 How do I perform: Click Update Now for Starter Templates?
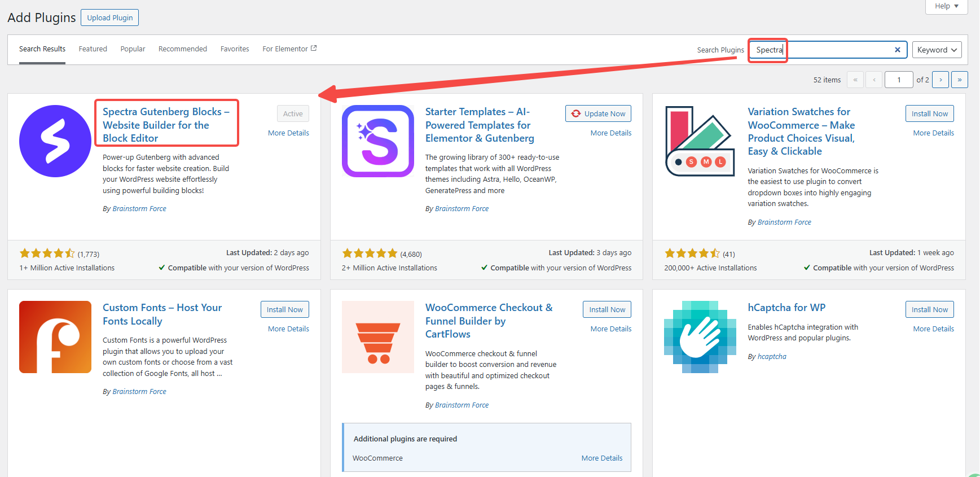point(598,113)
